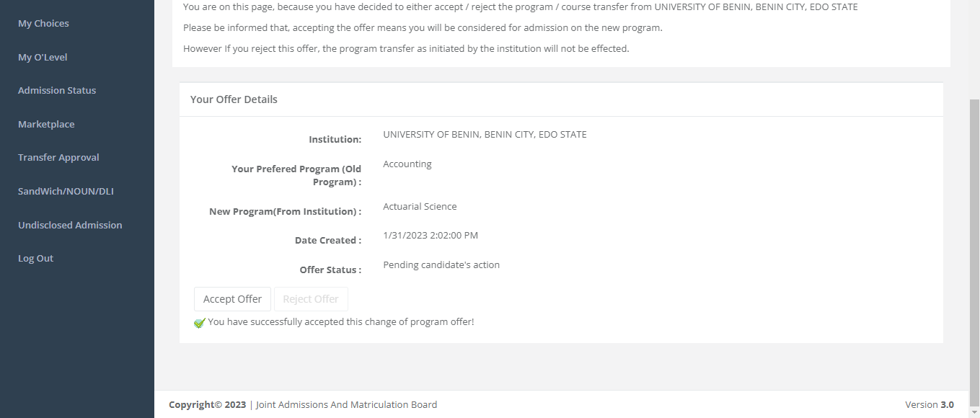The image size is (980, 418).
Task: View Undisclosed Admission
Action: click(x=70, y=224)
